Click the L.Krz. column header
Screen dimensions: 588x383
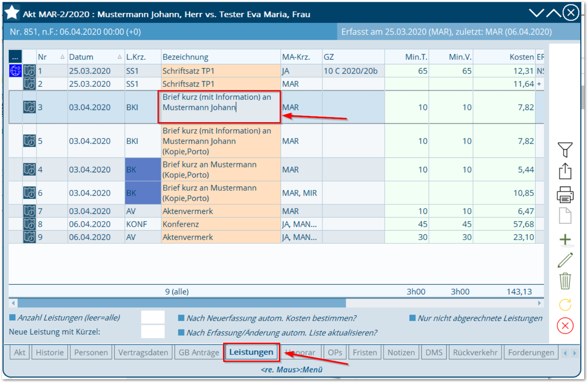pos(143,57)
